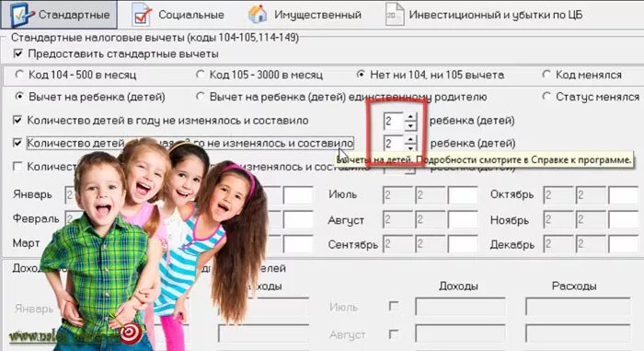This screenshot has height=351, width=644.
Task: Click the empty field in Август row
Action: coord(463,220)
